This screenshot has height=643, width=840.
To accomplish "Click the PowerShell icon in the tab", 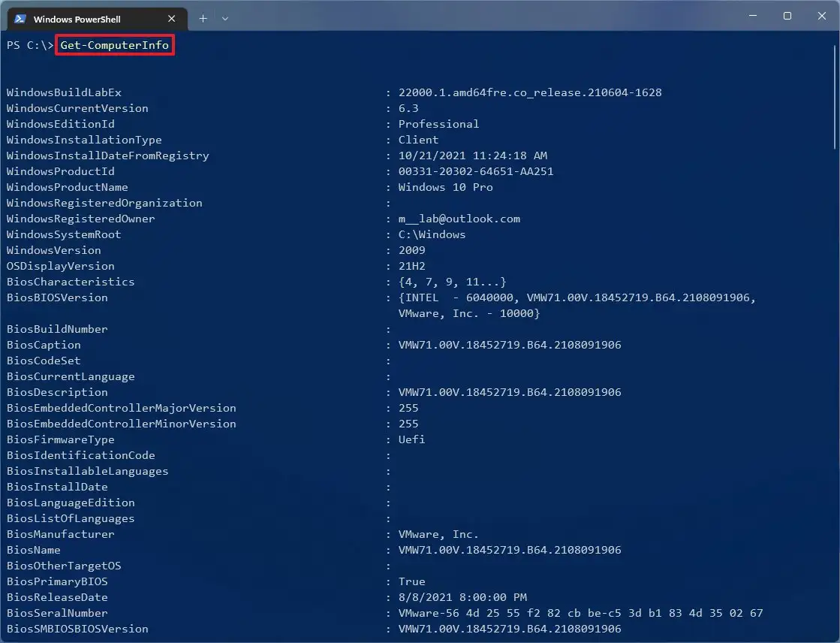I will 20,18.
